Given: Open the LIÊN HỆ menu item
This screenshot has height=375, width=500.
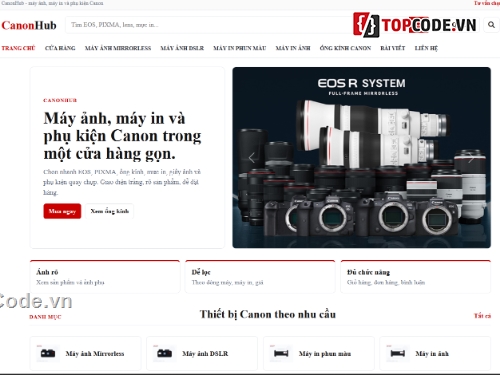Looking at the screenshot, I should (x=426, y=48).
